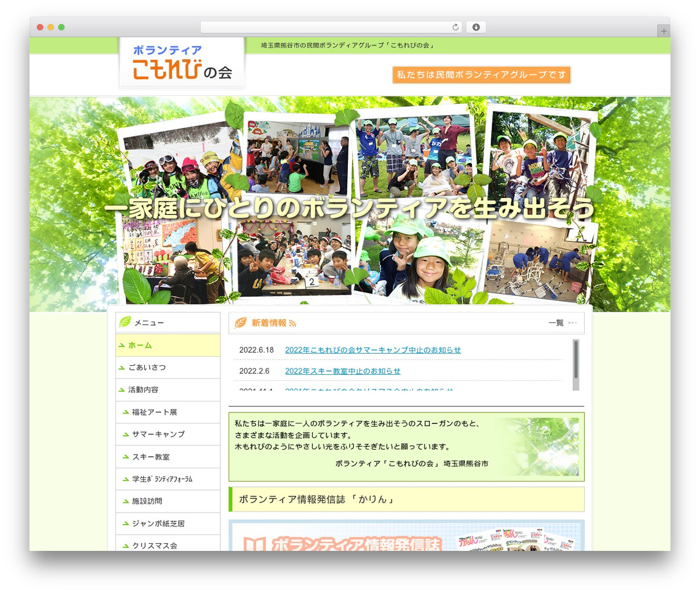Open the こもれびの会 site logo
Viewport: 700px width, 593px height.
(x=182, y=63)
